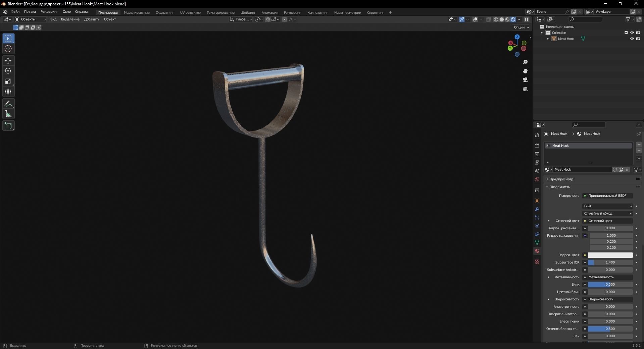Open the Глоба… orientation dropdown
The width and height of the screenshot is (644, 349).
click(x=241, y=19)
